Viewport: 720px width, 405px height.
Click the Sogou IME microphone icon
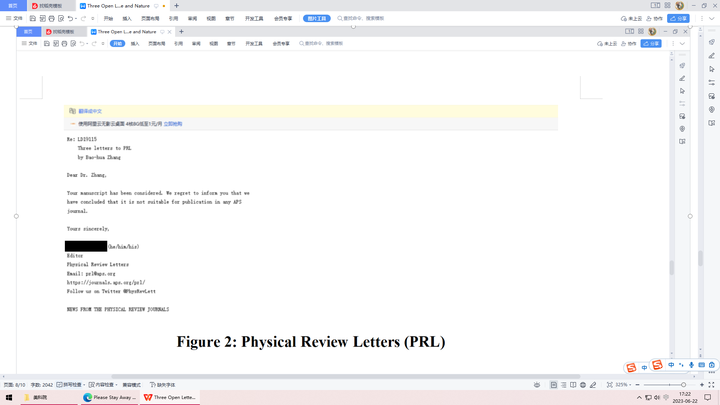(691, 365)
